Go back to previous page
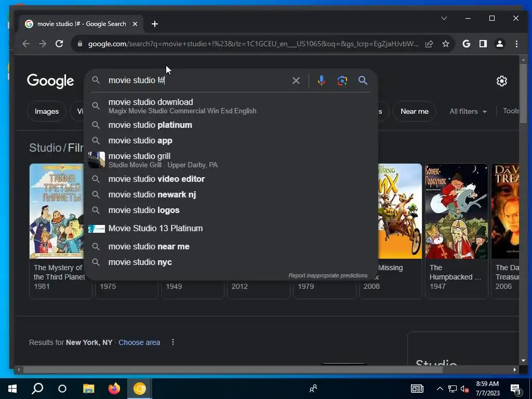 pos(26,44)
